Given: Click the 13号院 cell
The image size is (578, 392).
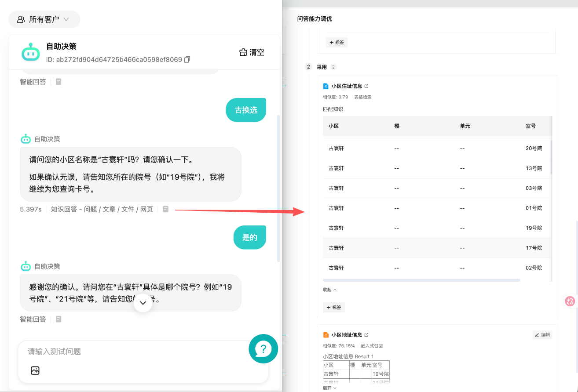Looking at the screenshot, I should pos(534,168).
